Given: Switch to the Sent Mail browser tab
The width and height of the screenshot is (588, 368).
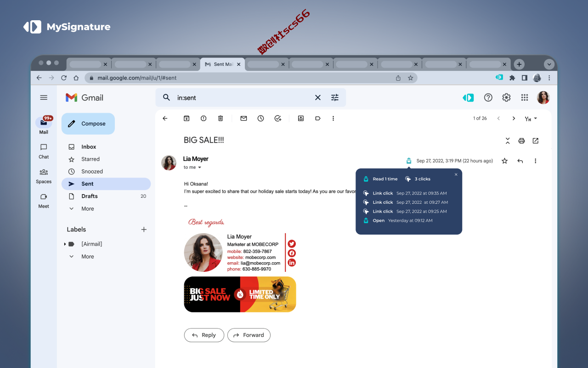Looking at the screenshot, I should (x=222, y=64).
